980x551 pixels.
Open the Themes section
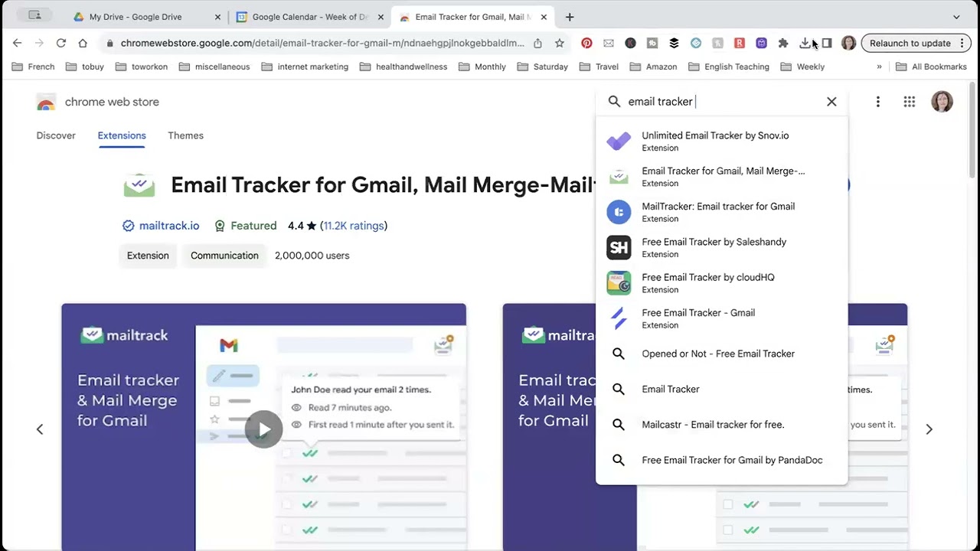click(186, 135)
